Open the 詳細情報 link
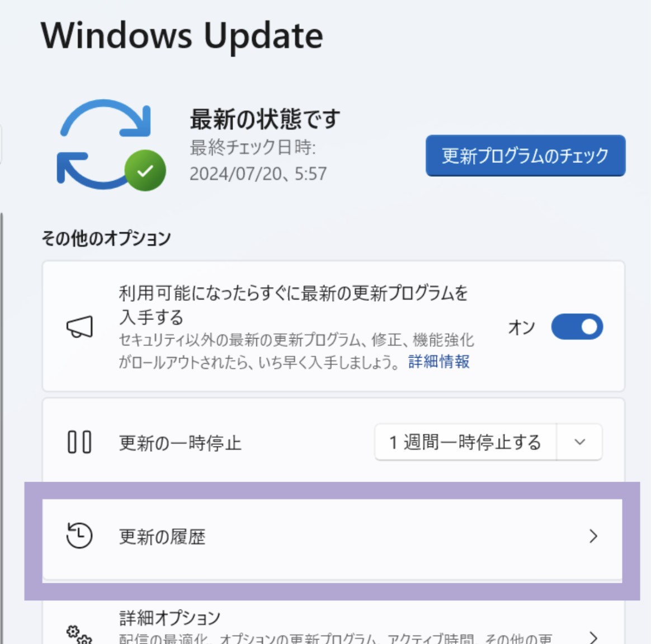The width and height of the screenshot is (651, 644). (439, 361)
